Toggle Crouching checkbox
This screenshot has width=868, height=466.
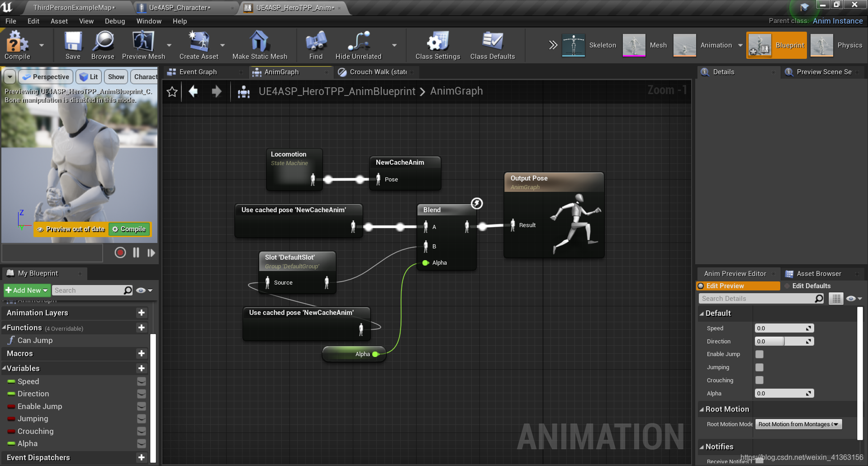click(x=759, y=380)
